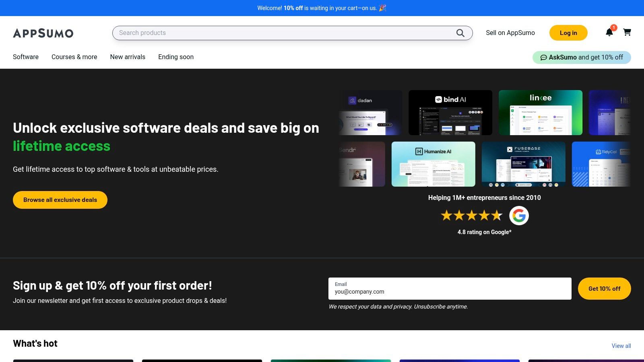Click the AppSumo logo
This screenshot has height=362, width=644.
tap(43, 33)
